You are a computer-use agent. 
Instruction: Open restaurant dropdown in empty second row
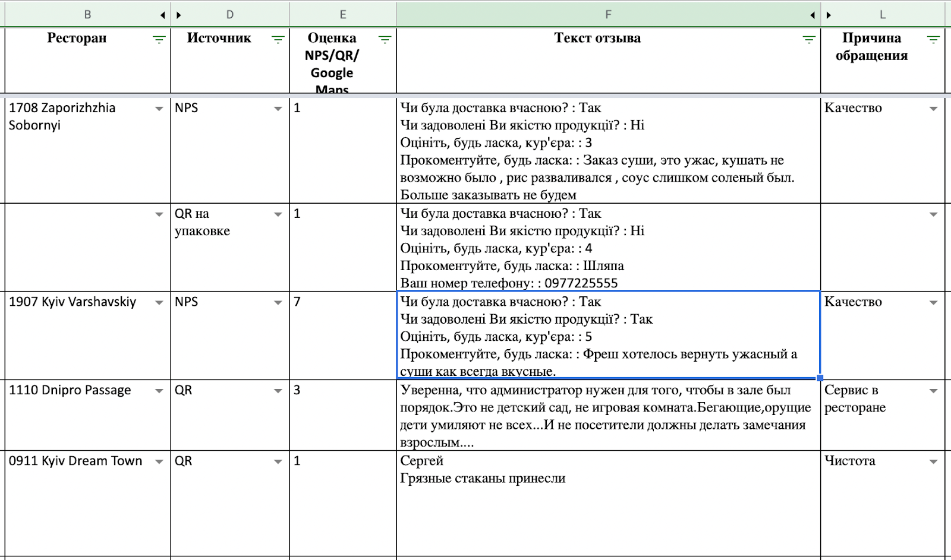click(x=159, y=214)
